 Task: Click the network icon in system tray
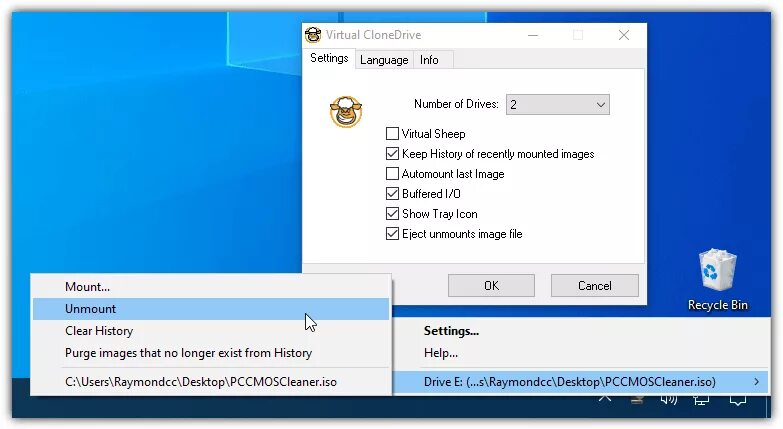click(701, 399)
